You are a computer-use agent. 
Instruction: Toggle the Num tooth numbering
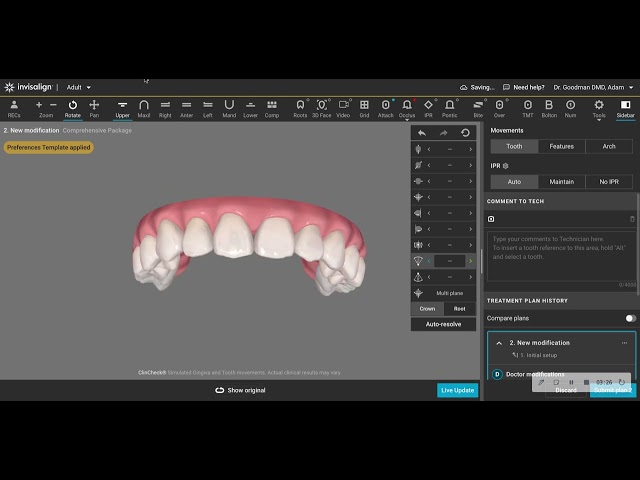tap(571, 109)
